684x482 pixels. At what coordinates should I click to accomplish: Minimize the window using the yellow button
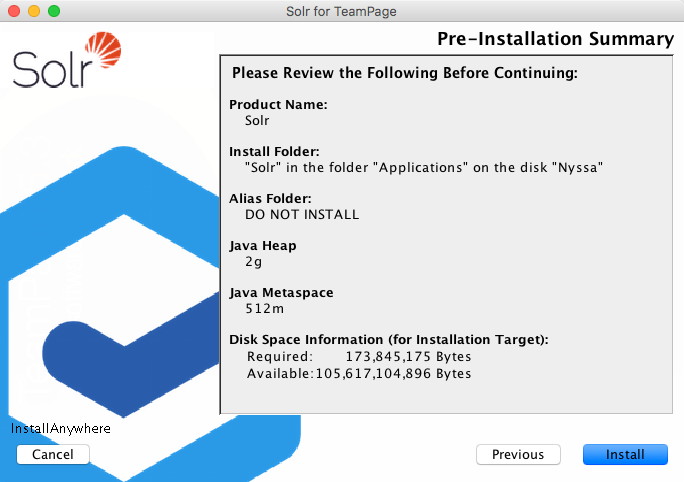click(x=33, y=10)
